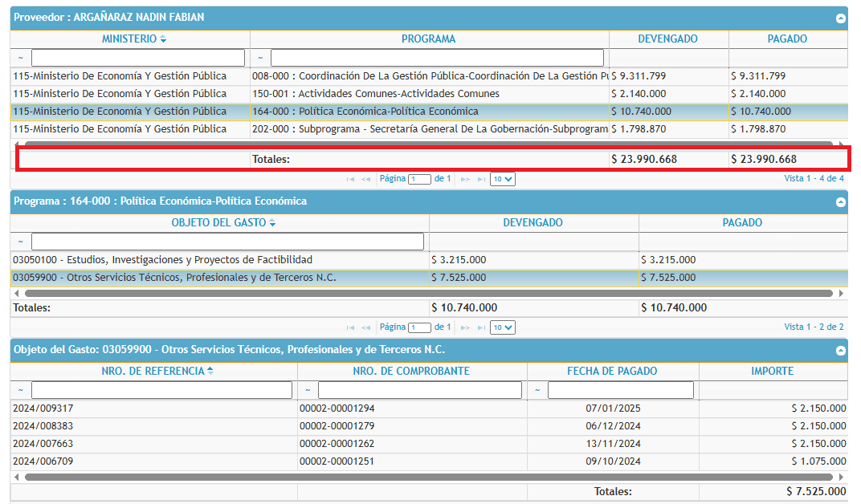
Task: Open the filter operator '~' for FECHA DE PAGADO
Action: pos(537,390)
